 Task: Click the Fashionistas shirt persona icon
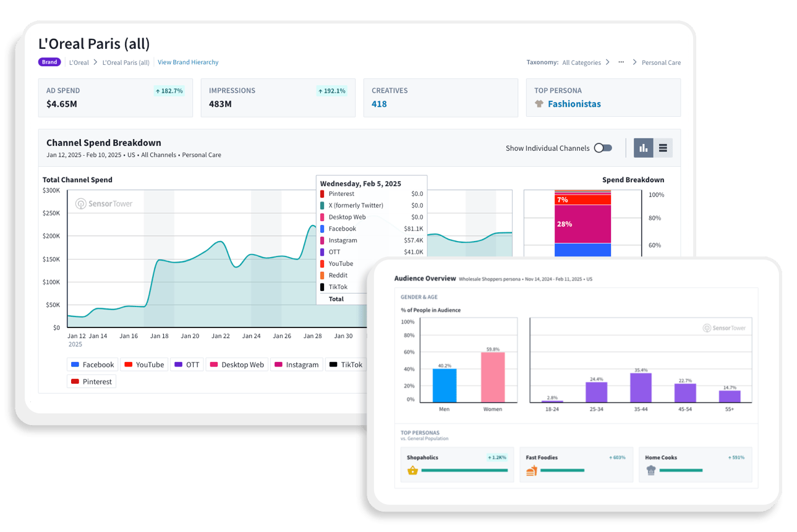coord(539,104)
